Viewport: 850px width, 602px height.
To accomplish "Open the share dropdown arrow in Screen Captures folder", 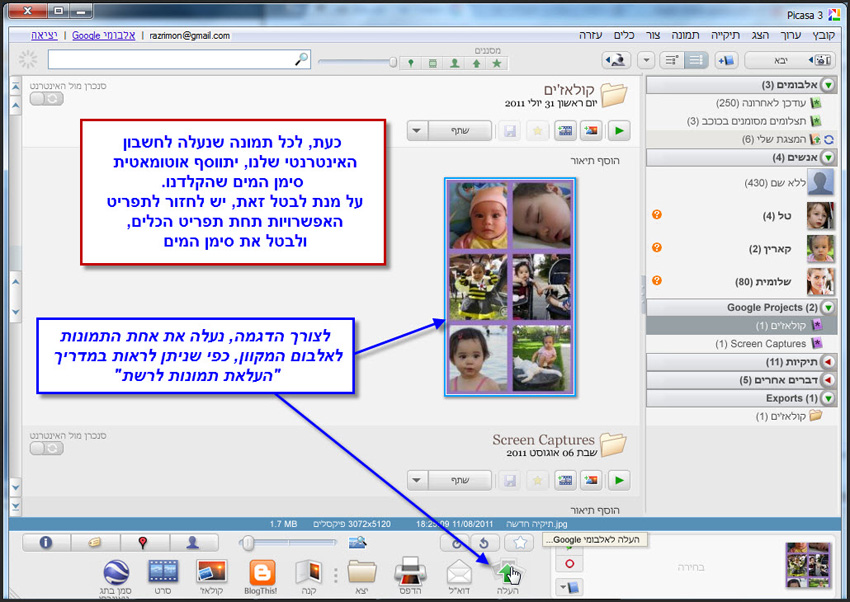I will coord(417,480).
